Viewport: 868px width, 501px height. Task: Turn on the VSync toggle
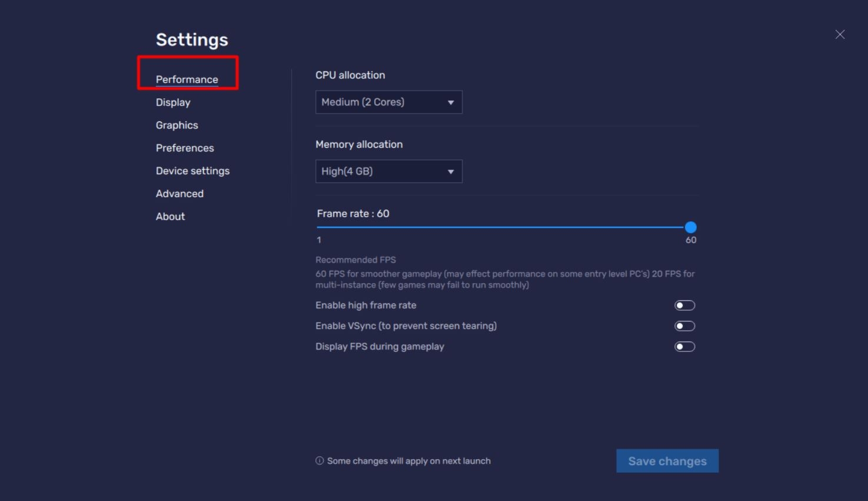[x=684, y=326]
